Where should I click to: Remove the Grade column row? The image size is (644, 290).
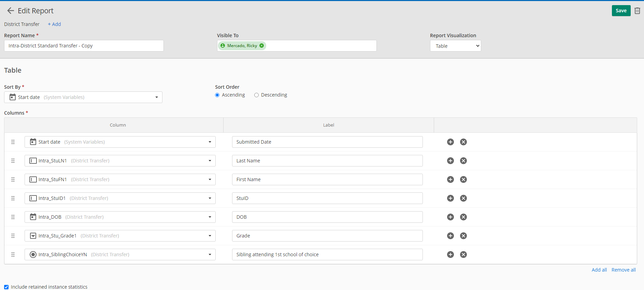click(x=463, y=236)
